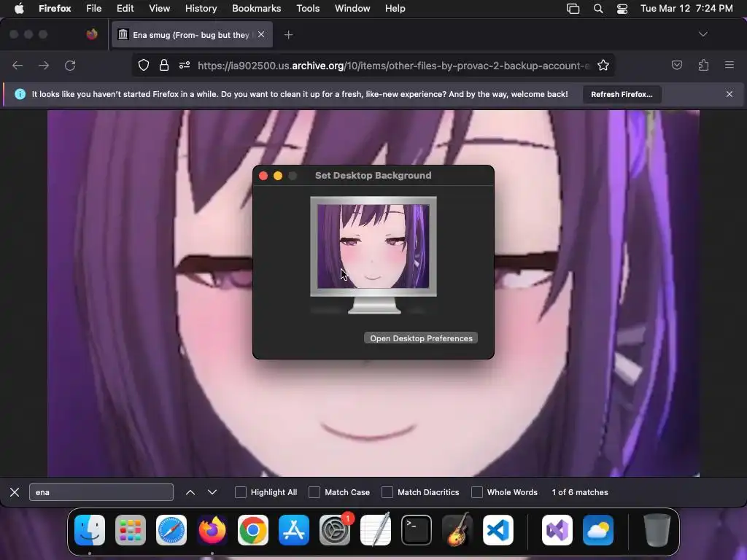The image size is (747, 560).
Task: Open the History menu
Action: coord(201,9)
